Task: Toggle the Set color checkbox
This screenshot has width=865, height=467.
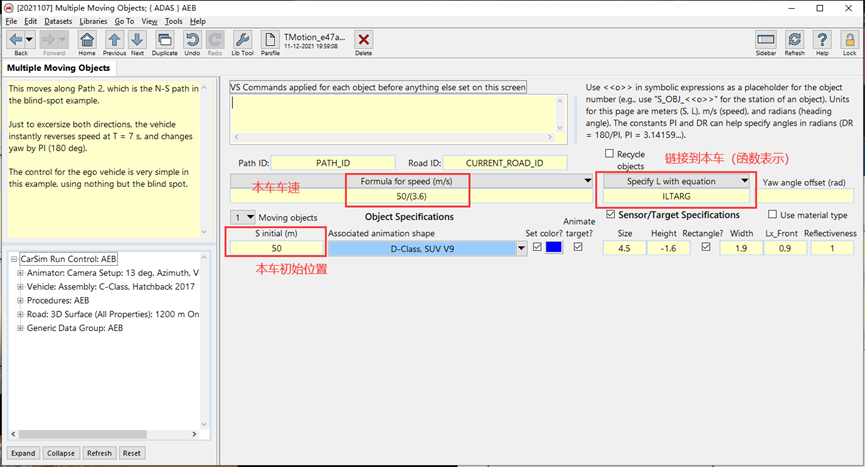Action: pos(537,247)
